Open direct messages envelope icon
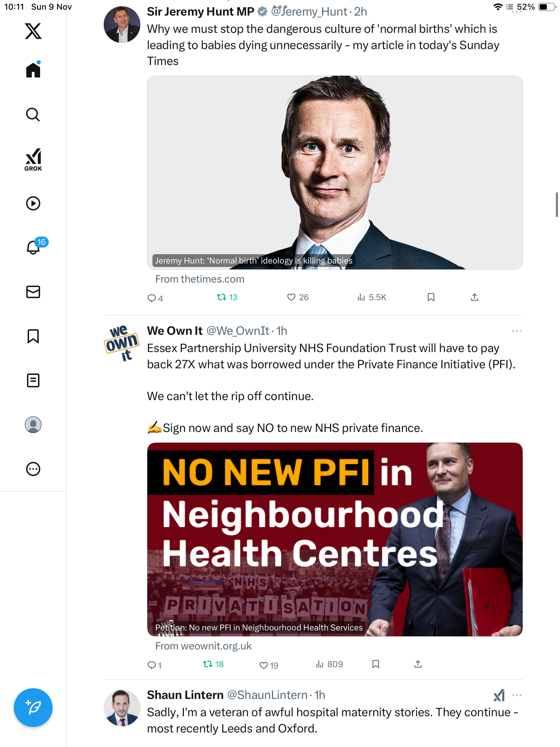 (x=33, y=292)
